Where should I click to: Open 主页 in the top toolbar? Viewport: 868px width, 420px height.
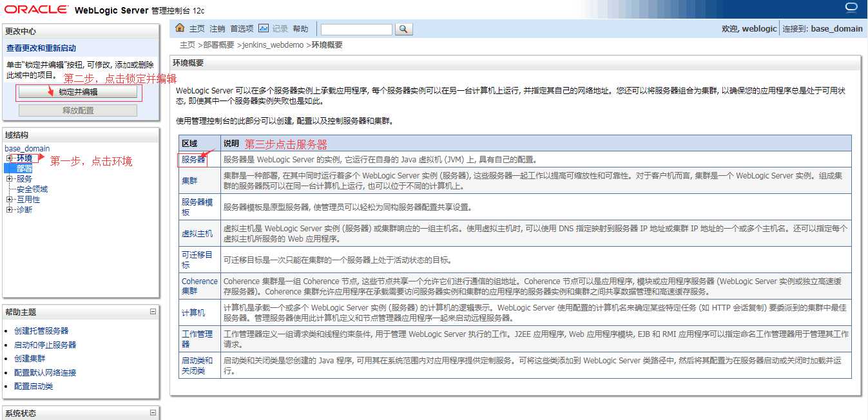point(197,28)
